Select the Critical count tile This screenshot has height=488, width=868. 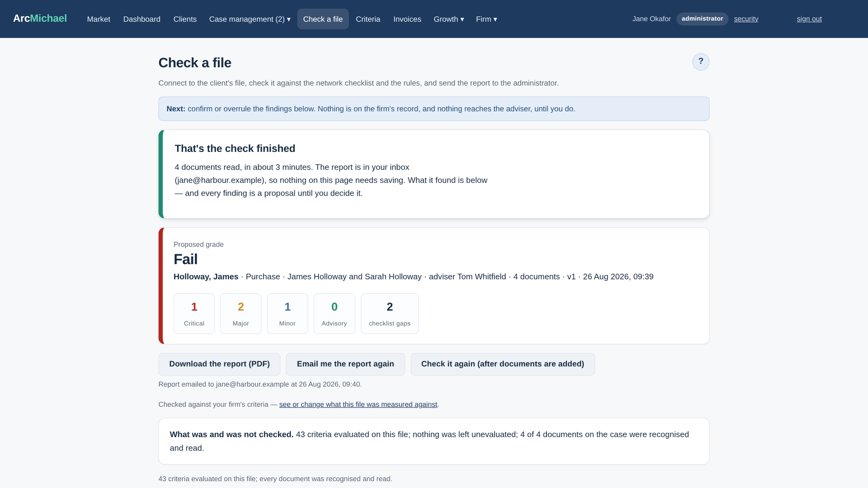coord(194,314)
